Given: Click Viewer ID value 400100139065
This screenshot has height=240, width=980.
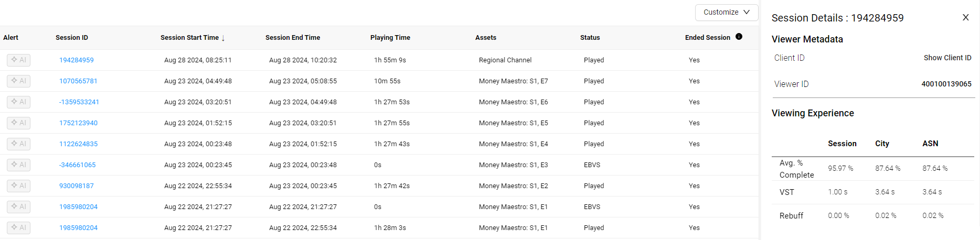Looking at the screenshot, I should [946, 84].
